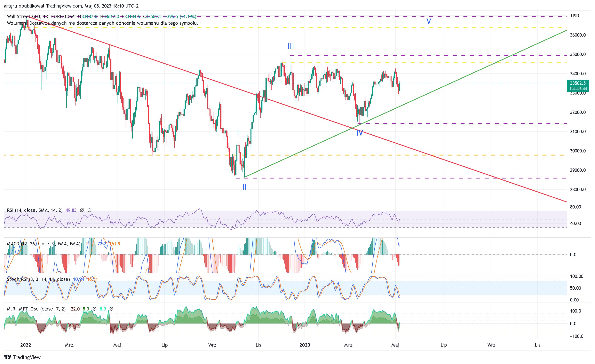Click the 80.00 RSI scale label
The image size is (595, 364).
click(x=575, y=207)
